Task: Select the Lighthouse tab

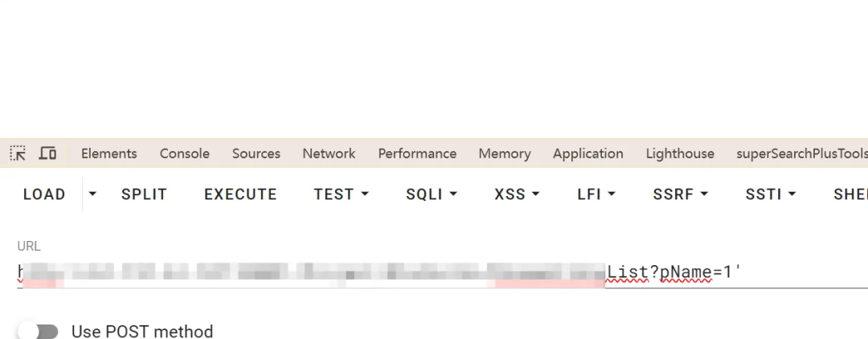Action: point(680,153)
